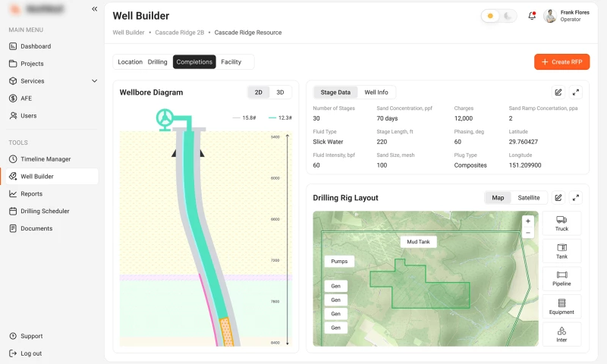Open Frank Flores profile avatar
The image size is (607, 364).
pos(549,16)
